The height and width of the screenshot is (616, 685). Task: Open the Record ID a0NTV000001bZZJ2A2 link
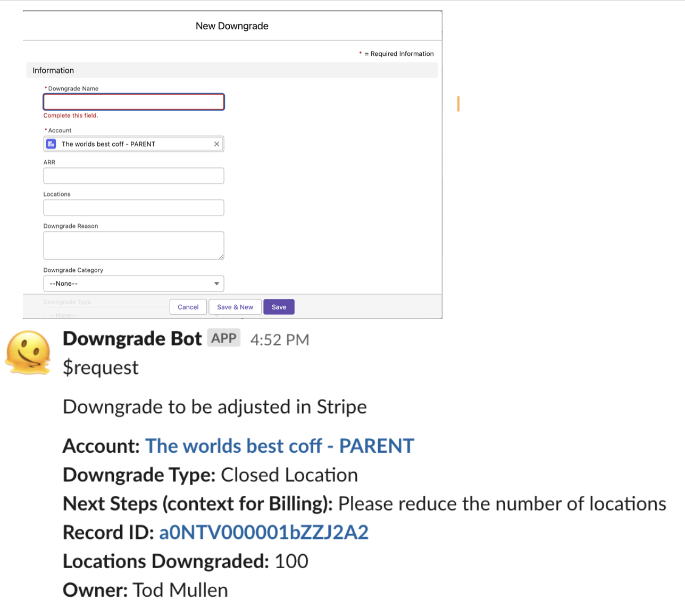click(x=264, y=532)
